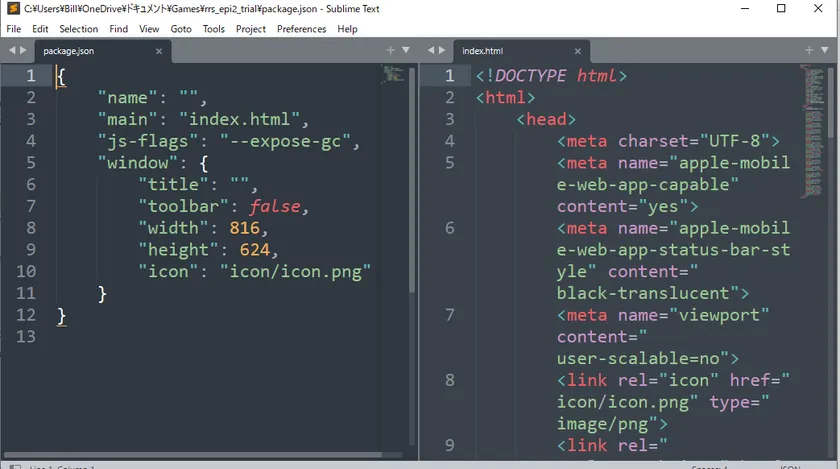This screenshot has height=469, width=840.
Task: Close the package.json tab
Action: pos(159,50)
